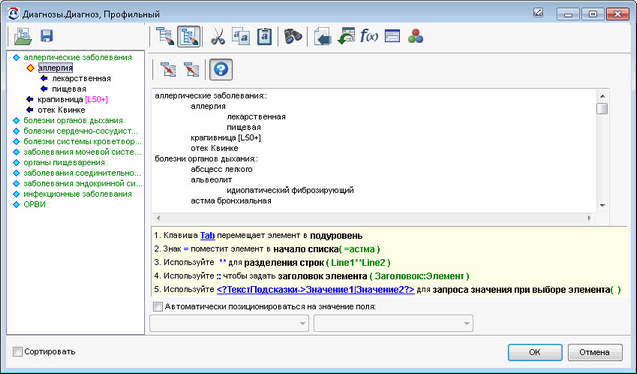This screenshot has width=637, height=374.
Task: Click the text editor's vertical scrollbar down arrow
Action: tap(602, 205)
